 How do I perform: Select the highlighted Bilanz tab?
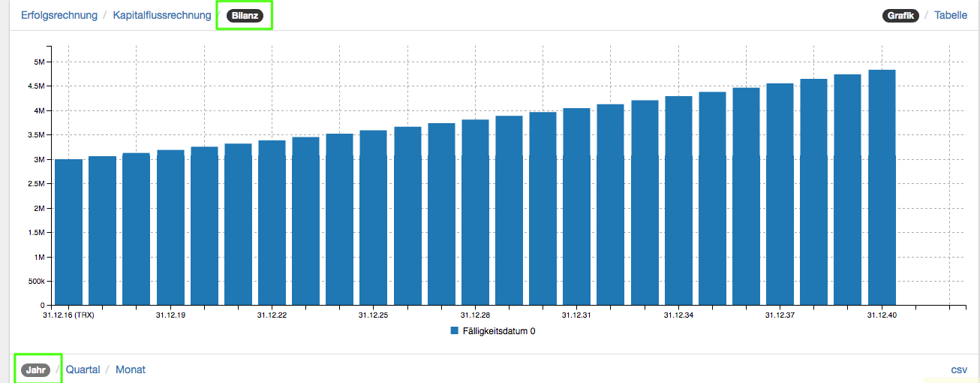point(244,16)
